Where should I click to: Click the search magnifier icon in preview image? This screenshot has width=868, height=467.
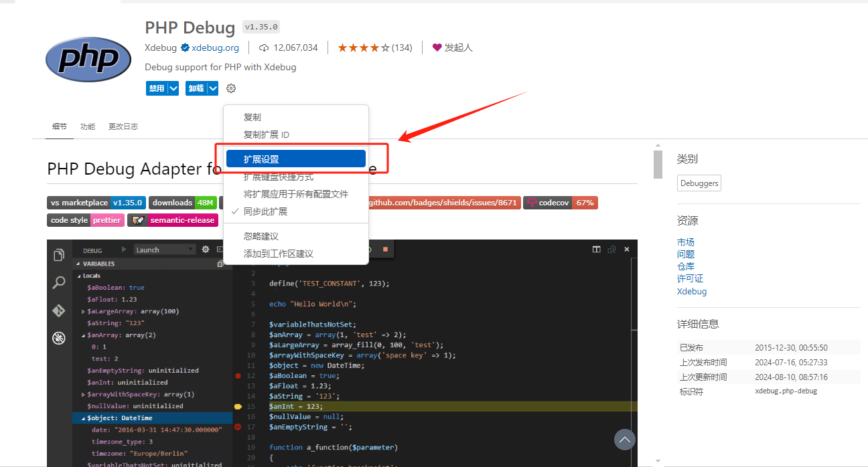pyautogui.click(x=59, y=282)
